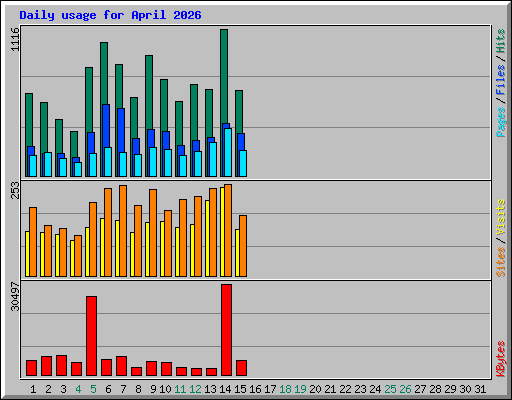Image resolution: width=512 pixels, height=400 pixels.
Task: Select the green 'Hits' legend label
Action: [x=501, y=41]
